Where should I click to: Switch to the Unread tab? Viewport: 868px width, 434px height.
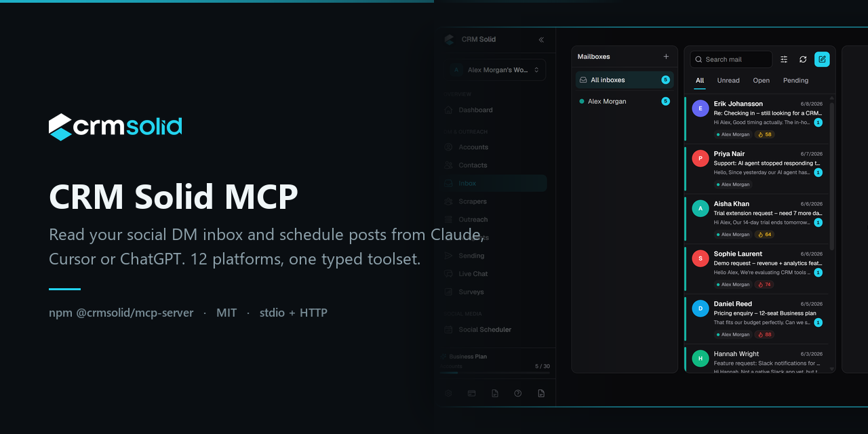(x=728, y=81)
